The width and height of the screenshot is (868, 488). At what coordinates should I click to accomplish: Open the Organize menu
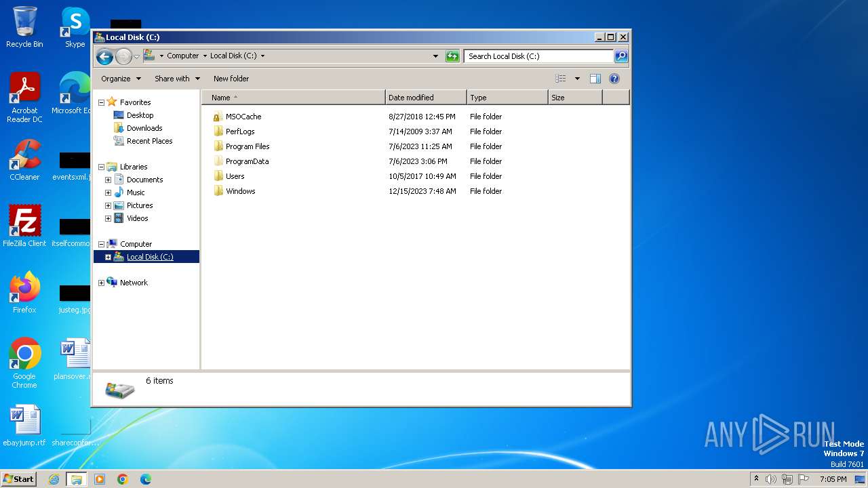pyautogui.click(x=121, y=79)
